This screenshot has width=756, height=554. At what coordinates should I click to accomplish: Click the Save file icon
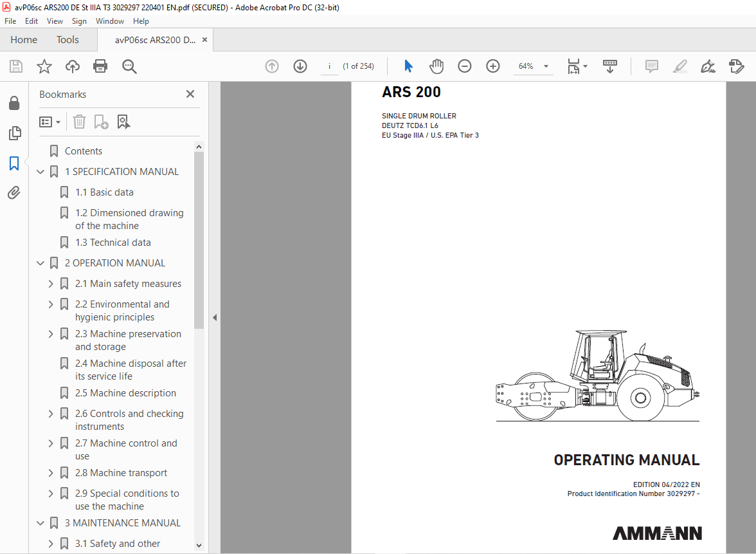(x=16, y=66)
